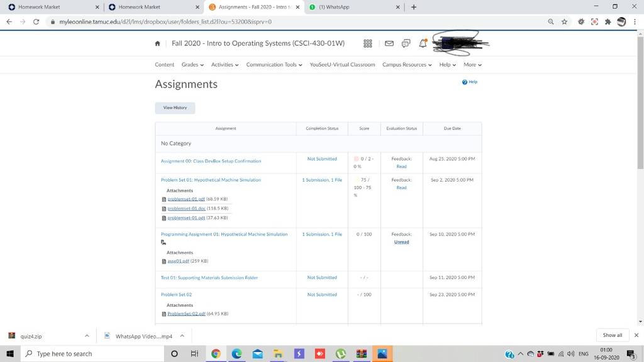644x362 pixels.
Task: Open Test 01 Supporting Materials Submission Folder
Action: (x=209, y=278)
